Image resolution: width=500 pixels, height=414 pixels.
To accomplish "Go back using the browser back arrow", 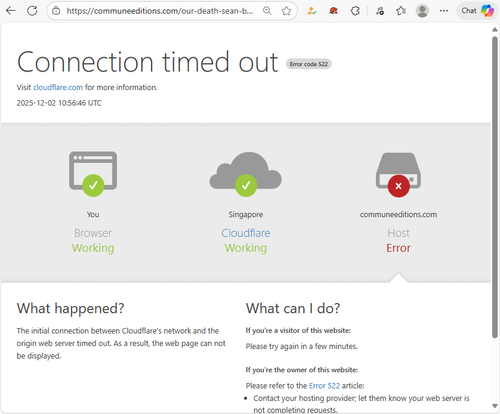I will tap(11, 11).
